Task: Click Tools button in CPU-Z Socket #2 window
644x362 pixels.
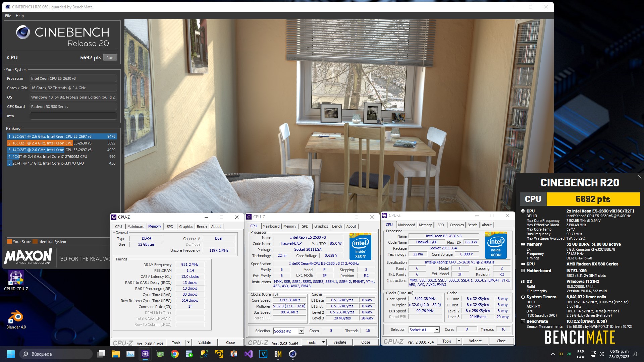Action: click(x=311, y=342)
